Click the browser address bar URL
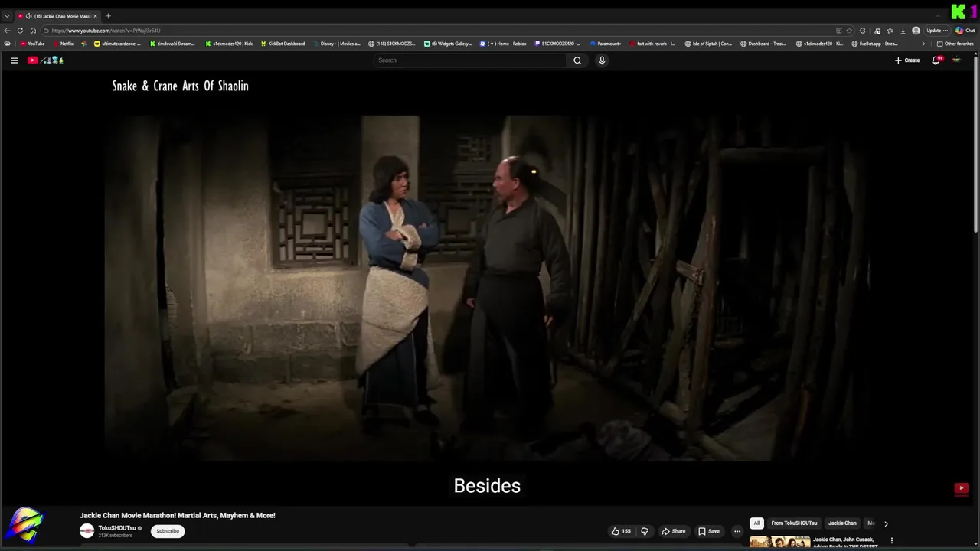This screenshot has width=980, height=551. pos(106,31)
